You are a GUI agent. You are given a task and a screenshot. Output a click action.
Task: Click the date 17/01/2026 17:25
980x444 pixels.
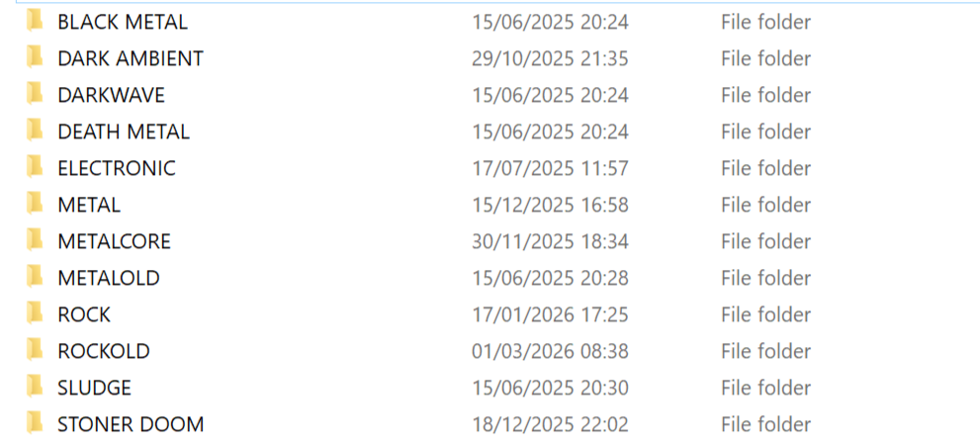pos(550,314)
